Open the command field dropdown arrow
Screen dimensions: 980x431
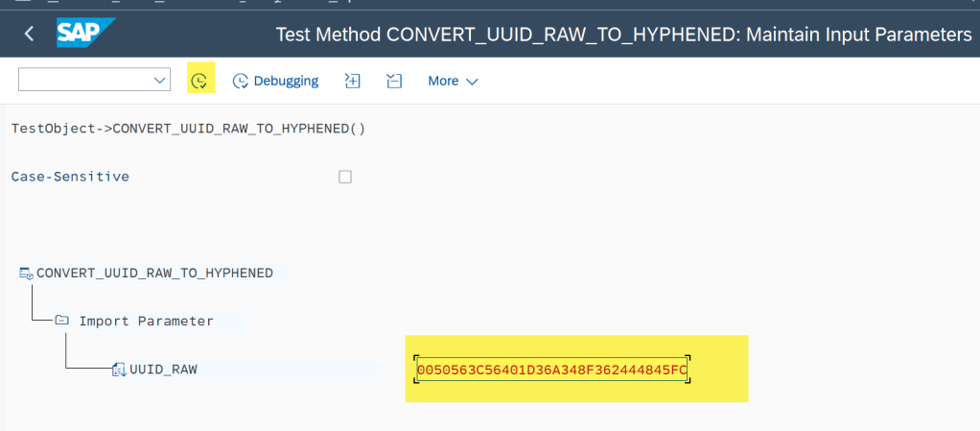pyautogui.click(x=160, y=81)
